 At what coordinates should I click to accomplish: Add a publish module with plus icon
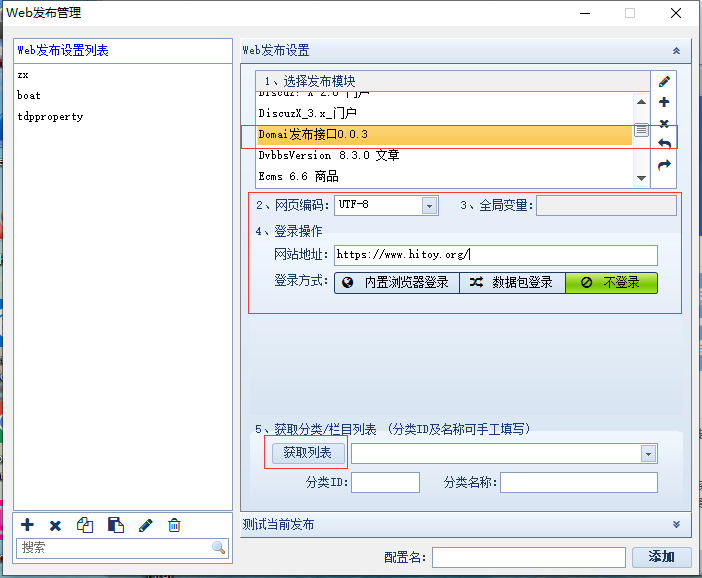coord(664,102)
